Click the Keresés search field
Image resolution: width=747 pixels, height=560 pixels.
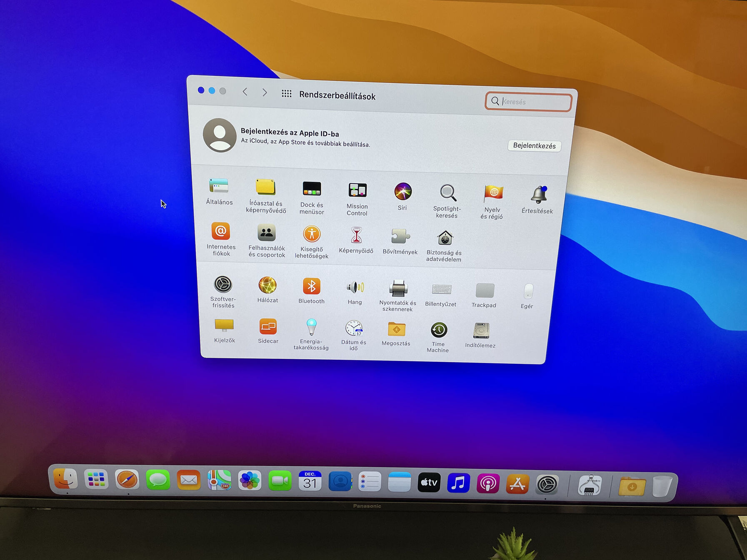[528, 102]
